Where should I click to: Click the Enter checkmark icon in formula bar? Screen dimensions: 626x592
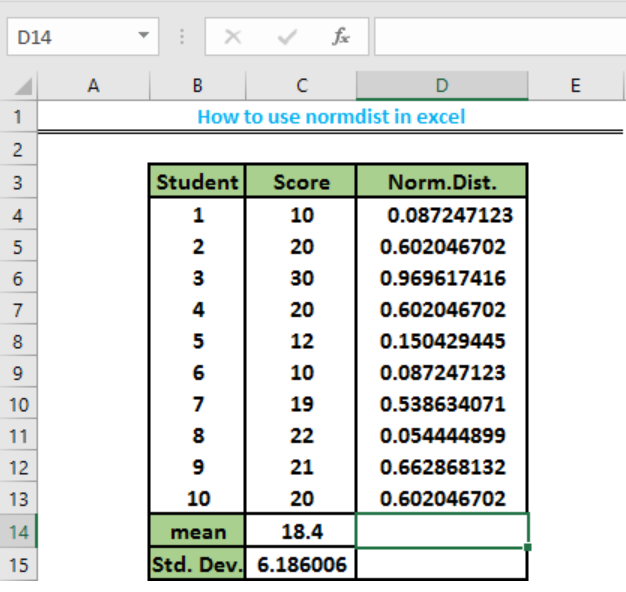tap(287, 37)
